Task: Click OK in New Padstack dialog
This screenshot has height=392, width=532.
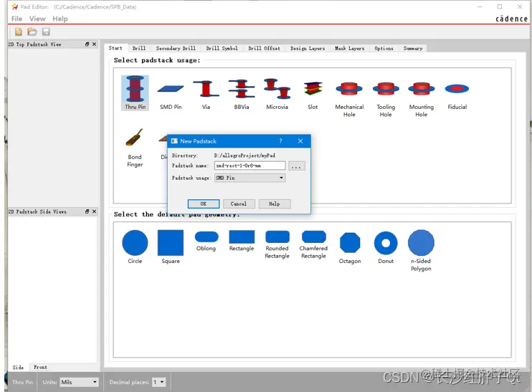Action: pos(204,204)
